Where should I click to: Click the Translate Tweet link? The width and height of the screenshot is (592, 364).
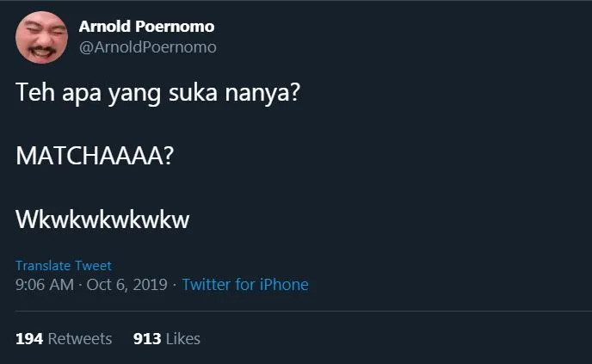64,266
